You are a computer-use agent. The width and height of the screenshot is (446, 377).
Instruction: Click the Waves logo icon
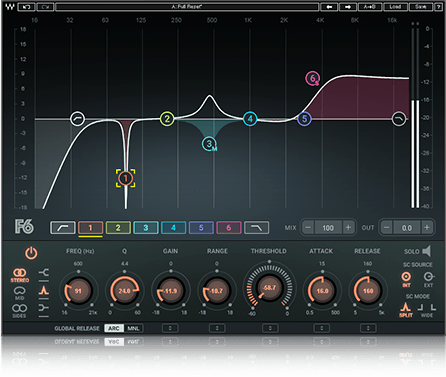click(x=10, y=6)
